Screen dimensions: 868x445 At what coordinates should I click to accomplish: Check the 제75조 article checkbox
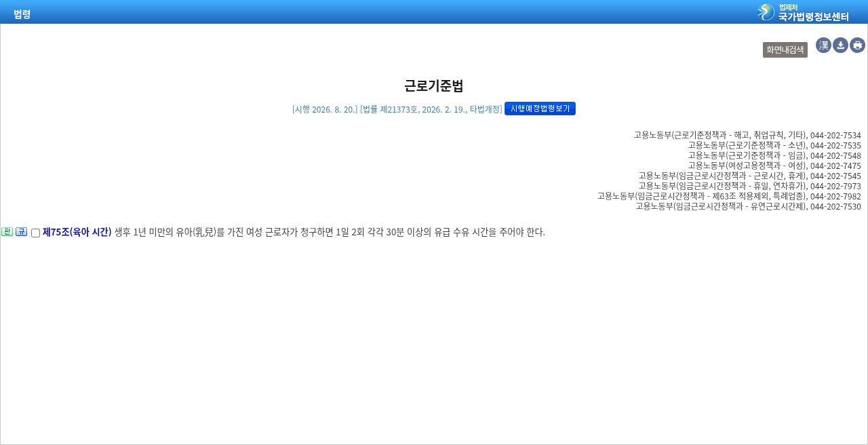click(x=35, y=233)
